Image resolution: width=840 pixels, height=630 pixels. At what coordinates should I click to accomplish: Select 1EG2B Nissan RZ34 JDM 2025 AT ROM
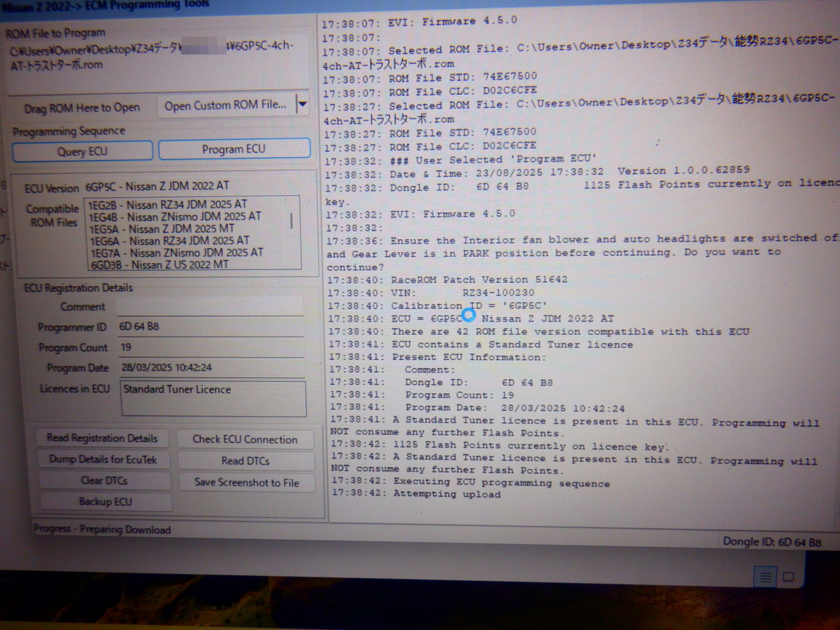coord(168,204)
